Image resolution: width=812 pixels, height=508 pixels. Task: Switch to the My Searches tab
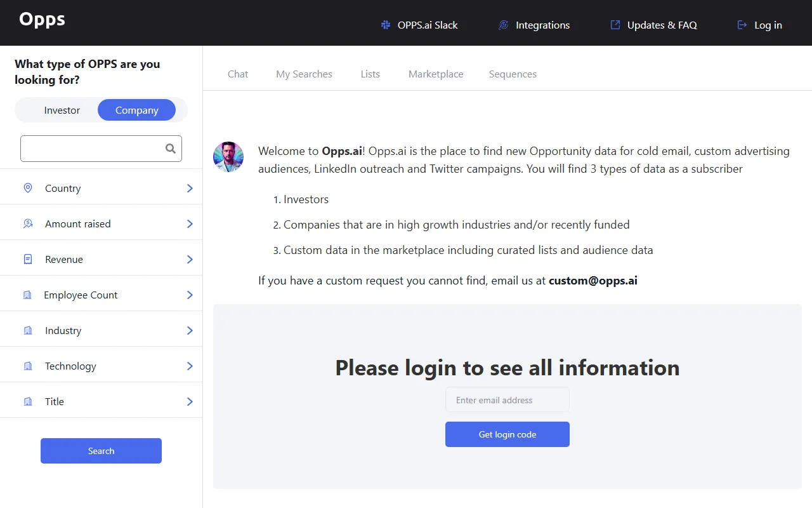point(304,74)
